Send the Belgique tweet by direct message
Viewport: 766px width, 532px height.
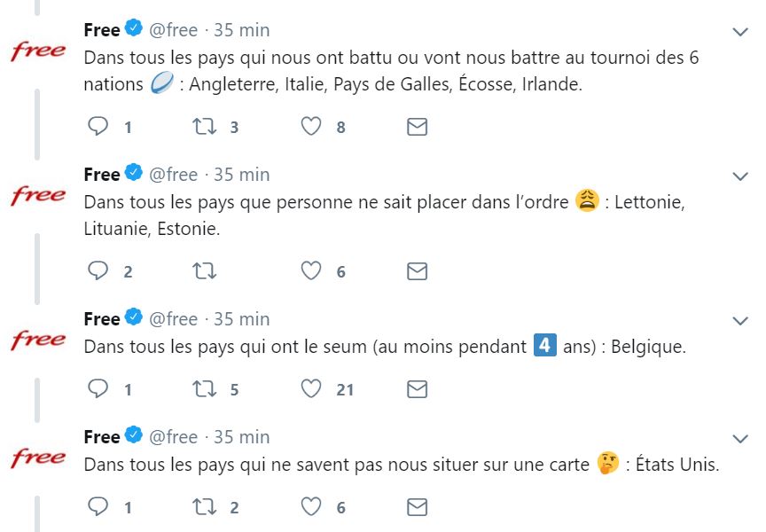(x=417, y=389)
